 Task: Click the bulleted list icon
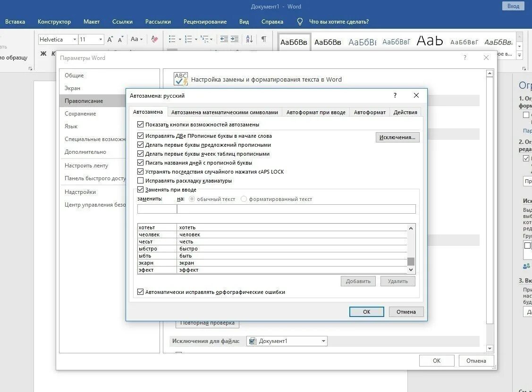tap(172, 39)
